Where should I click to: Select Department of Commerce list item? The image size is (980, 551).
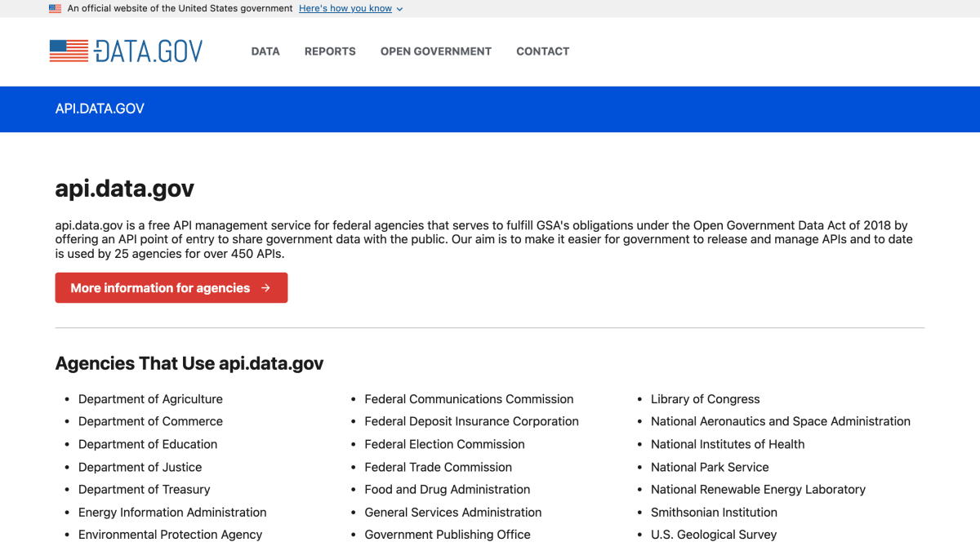[150, 421]
